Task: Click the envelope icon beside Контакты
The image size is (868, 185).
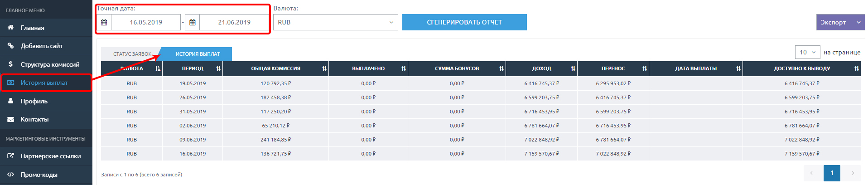Action: (x=10, y=119)
